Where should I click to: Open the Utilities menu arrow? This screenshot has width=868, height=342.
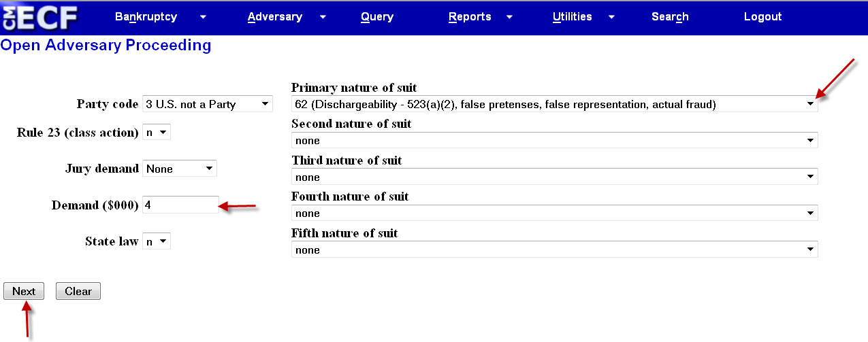point(611,17)
